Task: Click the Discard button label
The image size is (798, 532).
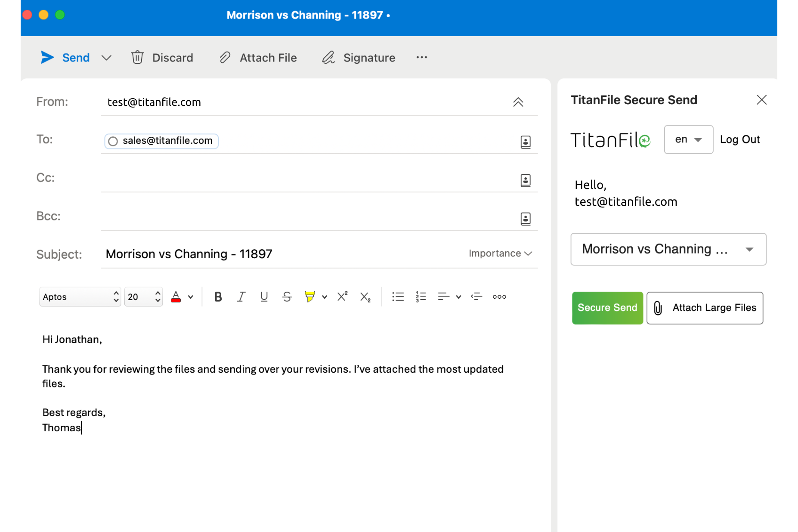Action: tap(173, 58)
